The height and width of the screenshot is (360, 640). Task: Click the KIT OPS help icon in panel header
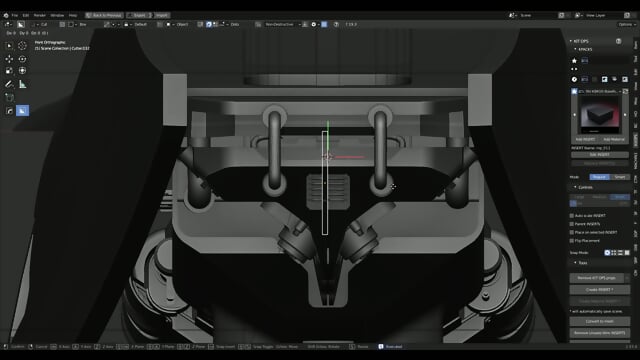pyautogui.click(x=618, y=41)
